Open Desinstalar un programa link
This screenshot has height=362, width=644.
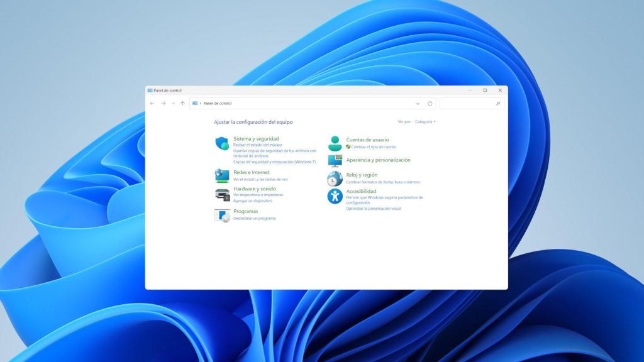tap(254, 218)
